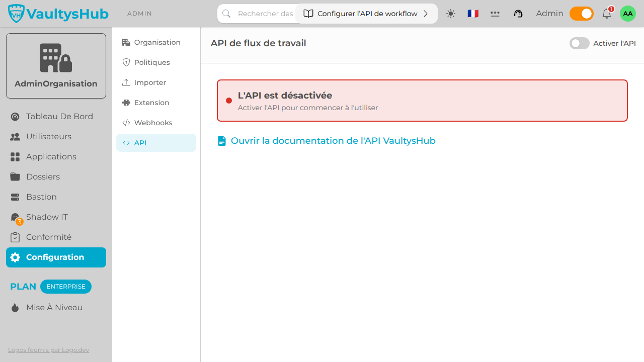Click the Conformité clipboard icon
Screen dimensions: 644x362
point(15,237)
